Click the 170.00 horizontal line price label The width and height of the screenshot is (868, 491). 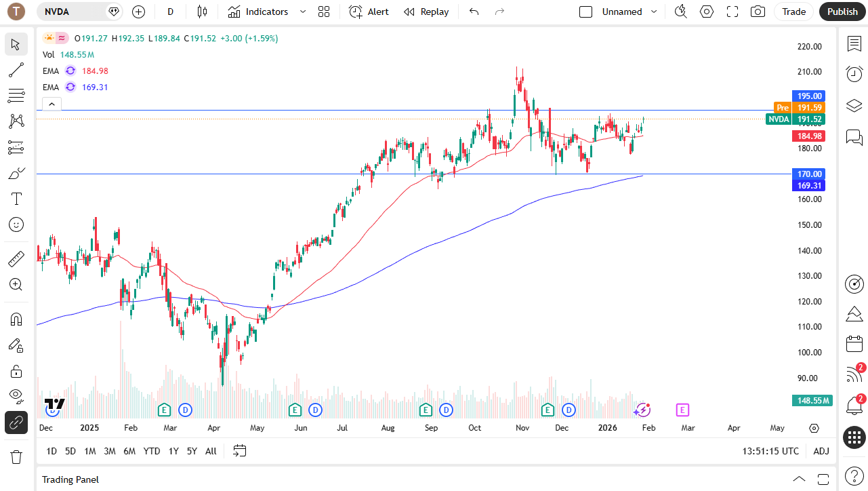808,174
